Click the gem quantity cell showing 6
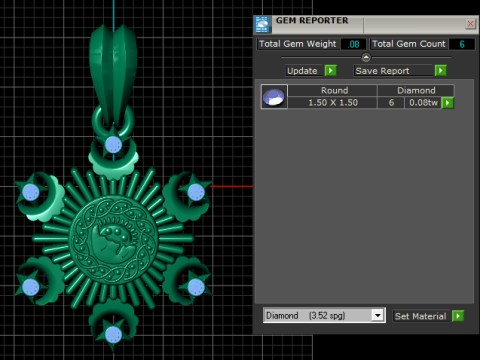The height and width of the screenshot is (360, 480). [391, 103]
